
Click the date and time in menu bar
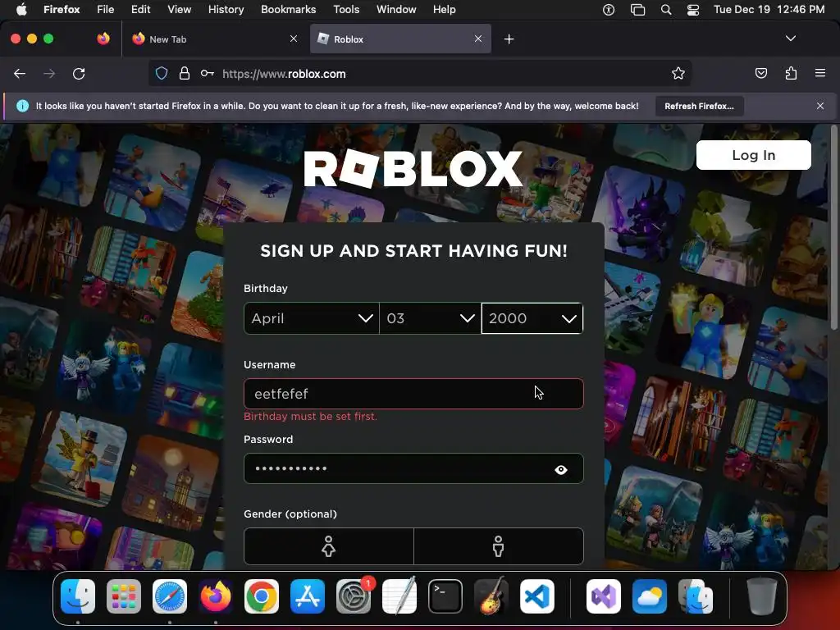(769, 10)
